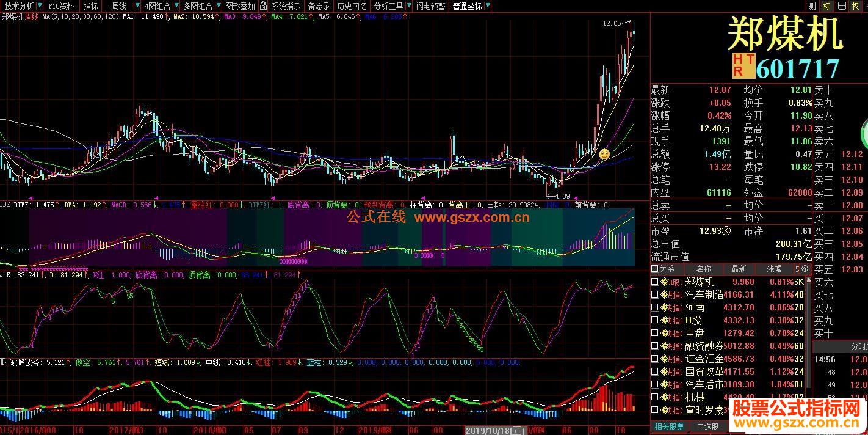Check the box for 证金汇金 row
This screenshot has width=868, height=435.
(x=655, y=359)
